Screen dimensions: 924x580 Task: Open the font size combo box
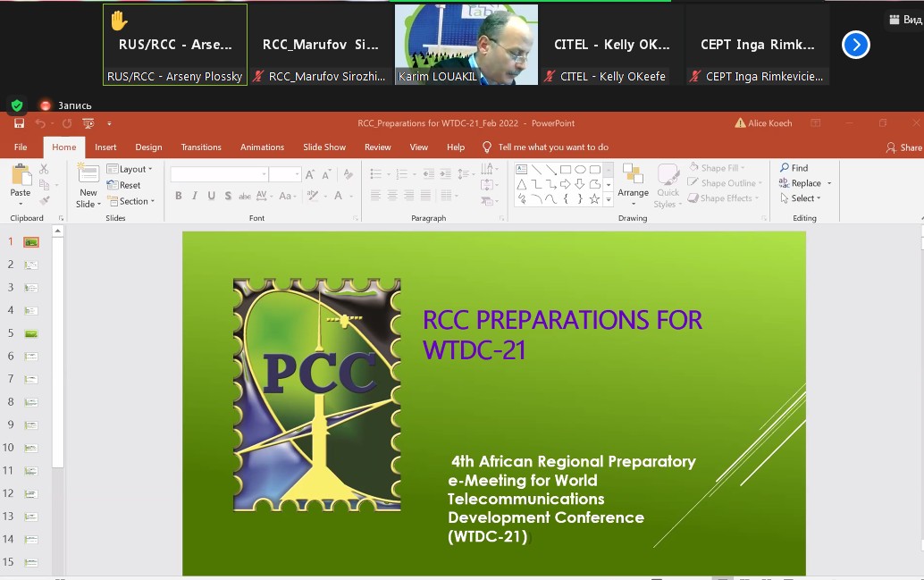click(x=285, y=174)
